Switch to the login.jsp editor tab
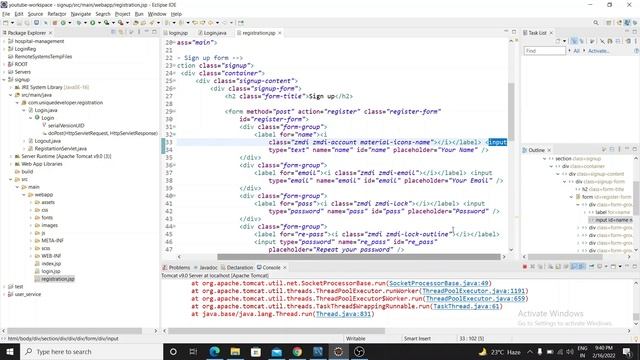 [x=176, y=33]
